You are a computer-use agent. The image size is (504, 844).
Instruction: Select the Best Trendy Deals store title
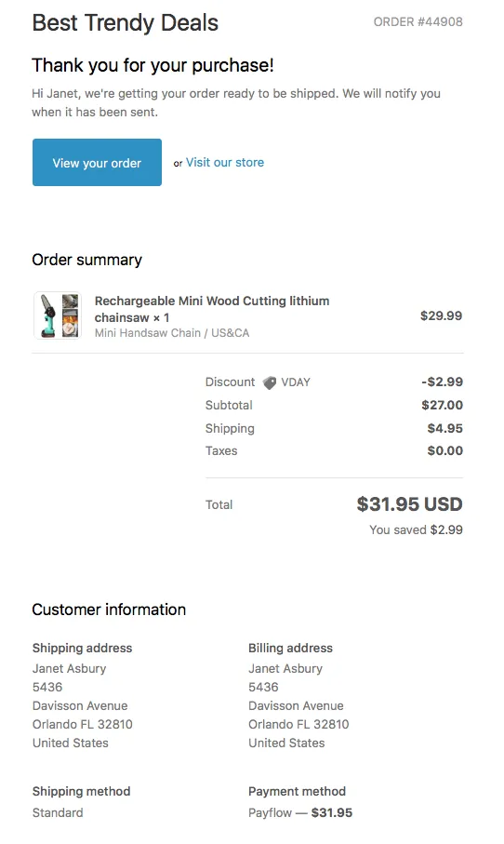coord(126,23)
